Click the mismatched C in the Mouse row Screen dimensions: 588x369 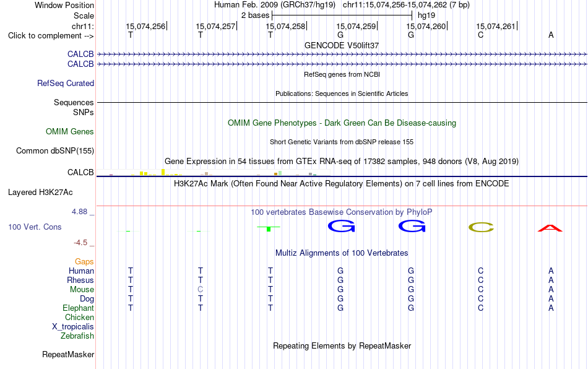(x=201, y=290)
